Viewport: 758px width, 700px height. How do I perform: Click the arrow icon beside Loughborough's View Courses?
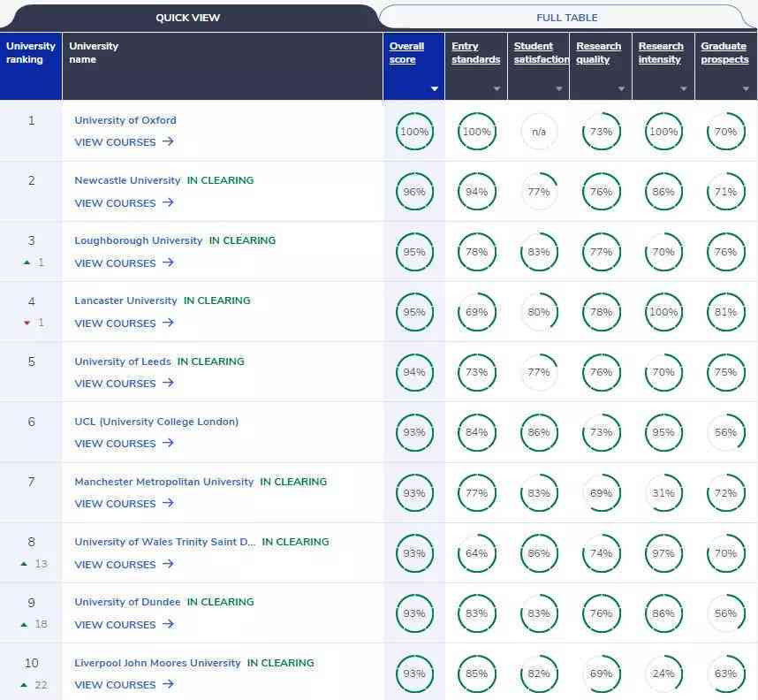coord(168,262)
